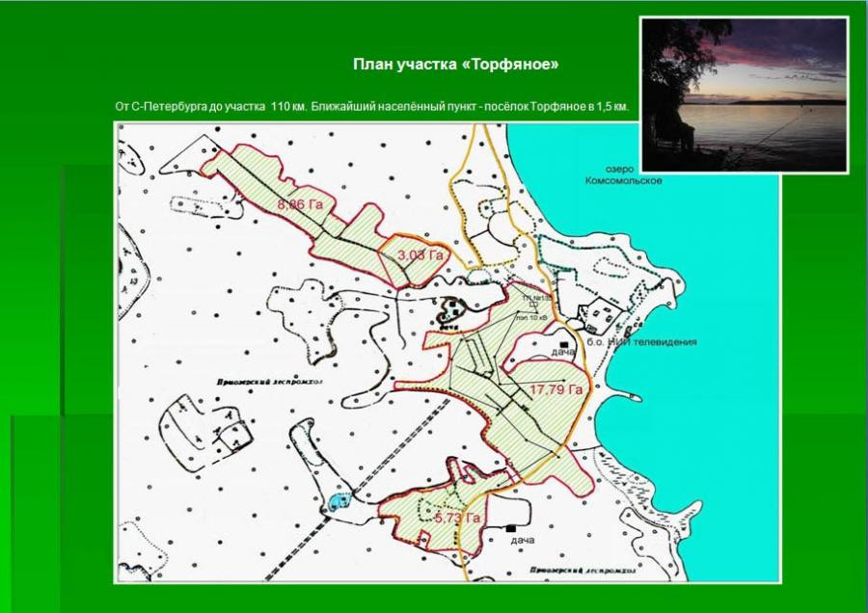Select the slide title «План участка Торфяное»
This screenshot has width=868, height=613.
click(x=455, y=65)
